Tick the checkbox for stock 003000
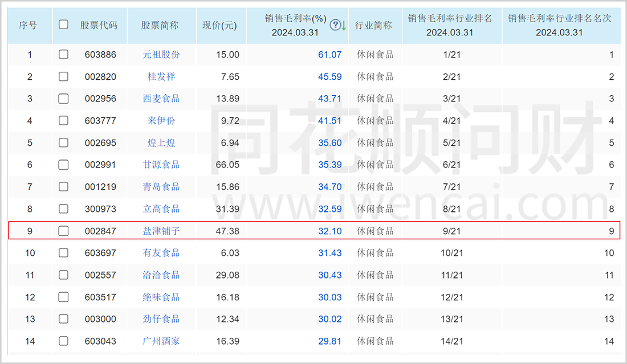 pyautogui.click(x=63, y=319)
